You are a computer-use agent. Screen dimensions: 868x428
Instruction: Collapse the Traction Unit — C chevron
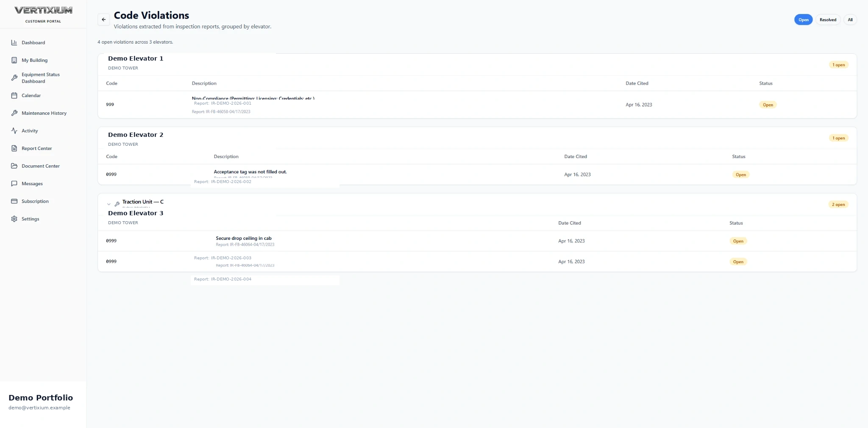109,204
